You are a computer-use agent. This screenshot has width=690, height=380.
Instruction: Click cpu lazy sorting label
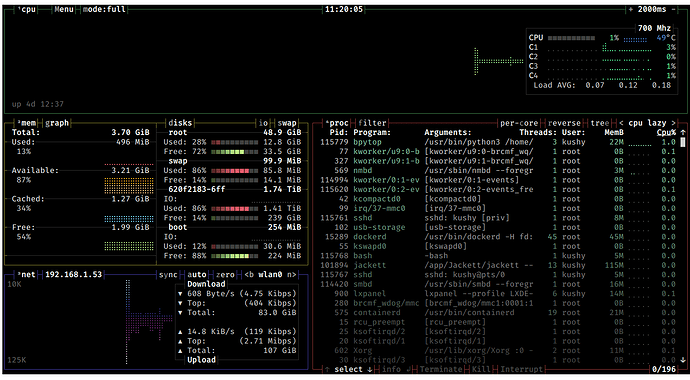[647, 123]
